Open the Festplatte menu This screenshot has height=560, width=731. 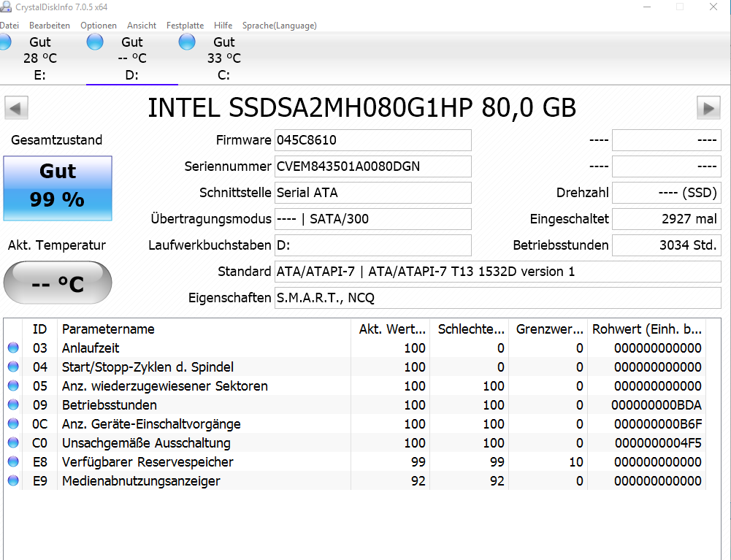click(x=185, y=26)
